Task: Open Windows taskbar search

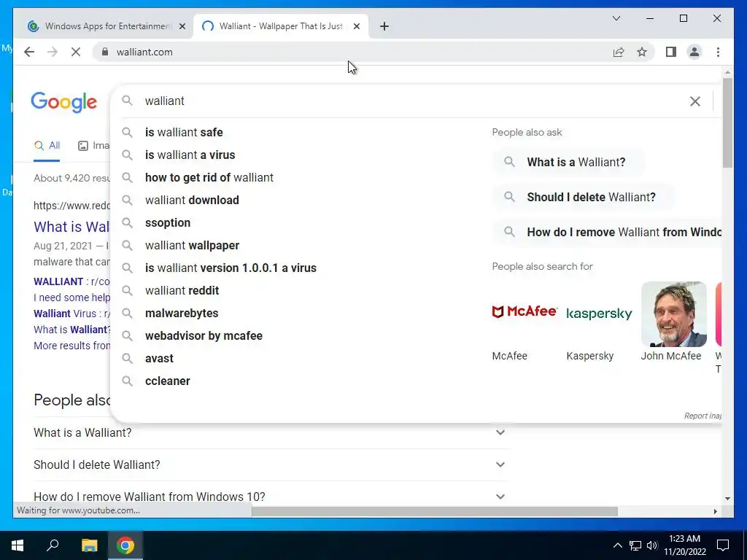Action: click(53, 545)
